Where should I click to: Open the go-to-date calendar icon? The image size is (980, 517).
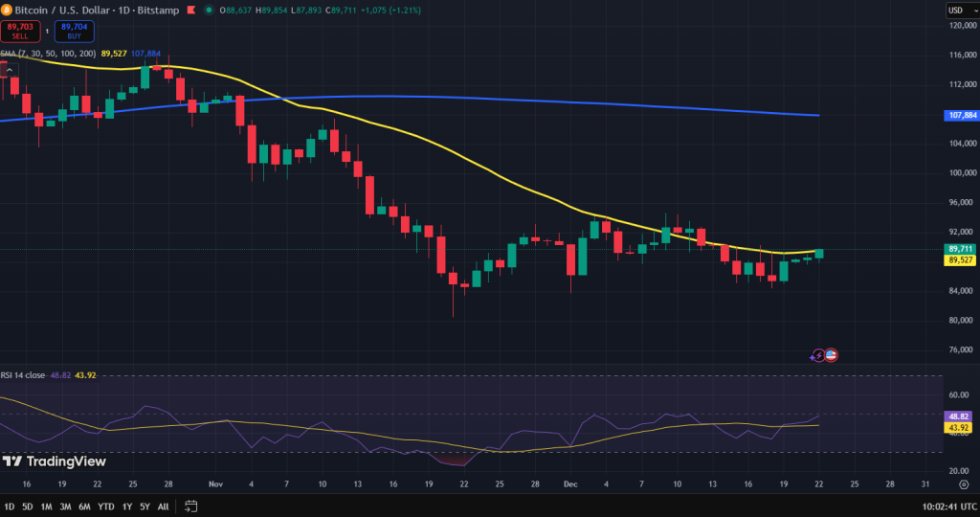(191, 506)
